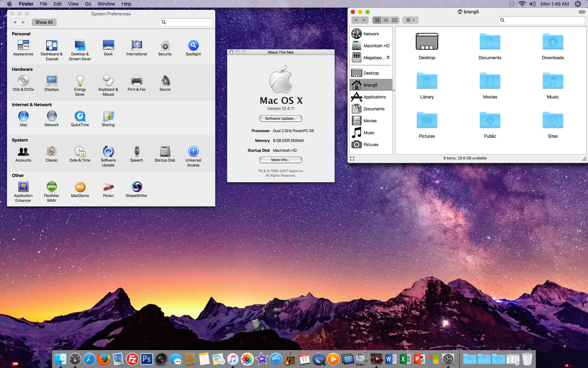Viewport: 588px width, 368px height.
Task: Open the Sharing preference pane
Action: tap(108, 119)
